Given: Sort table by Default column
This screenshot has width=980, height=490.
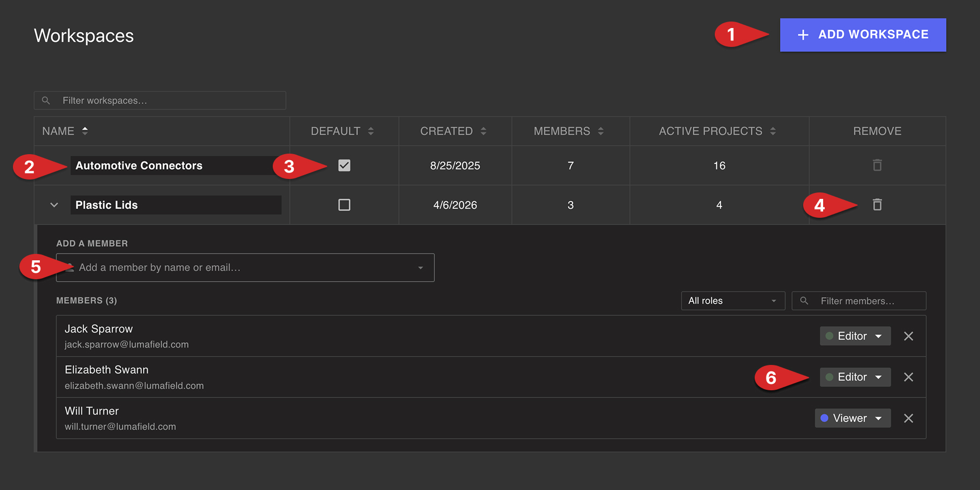Looking at the screenshot, I should coord(342,131).
